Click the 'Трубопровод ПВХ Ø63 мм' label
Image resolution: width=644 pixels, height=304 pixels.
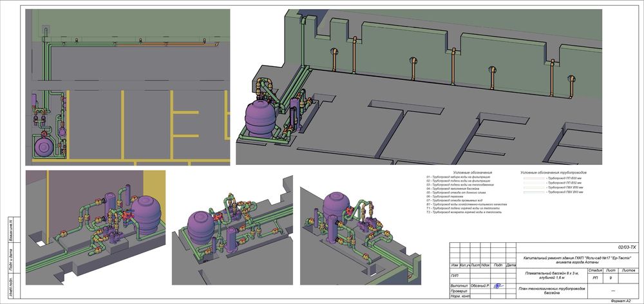pyautogui.click(x=565, y=192)
